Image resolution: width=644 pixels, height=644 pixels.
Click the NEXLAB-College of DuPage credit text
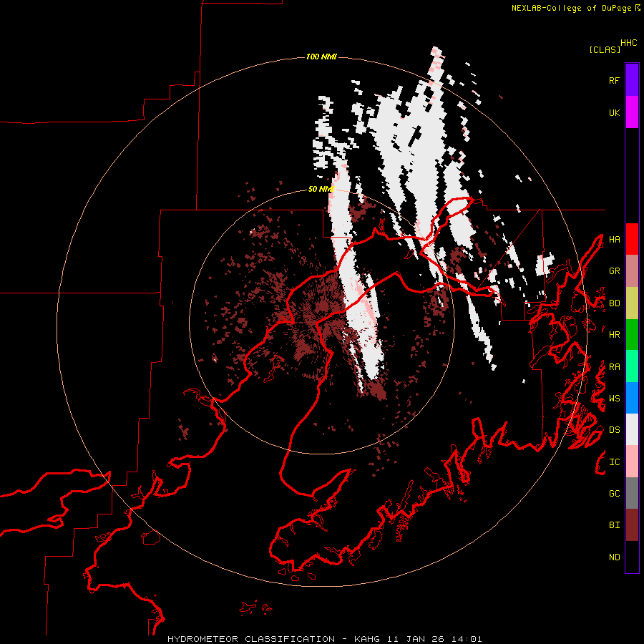pos(571,8)
